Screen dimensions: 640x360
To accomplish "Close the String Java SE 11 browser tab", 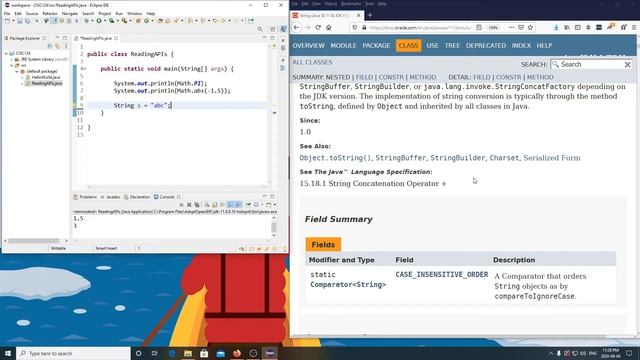I will (358, 16).
